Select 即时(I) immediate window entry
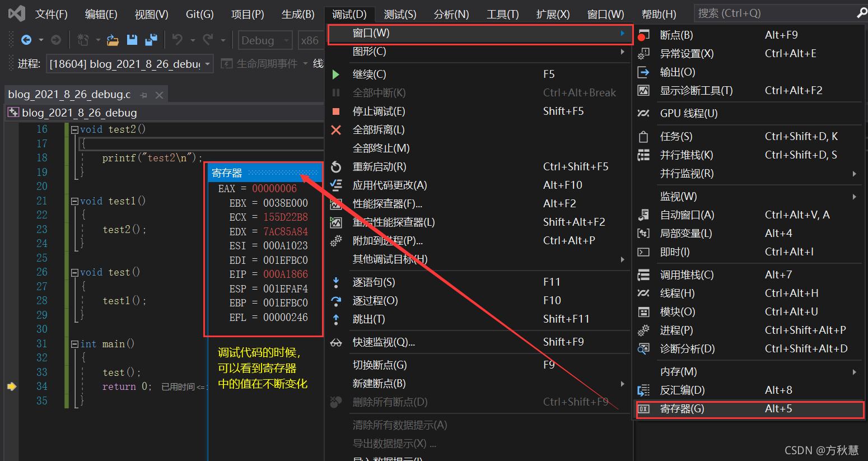 [x=748, y=252]
